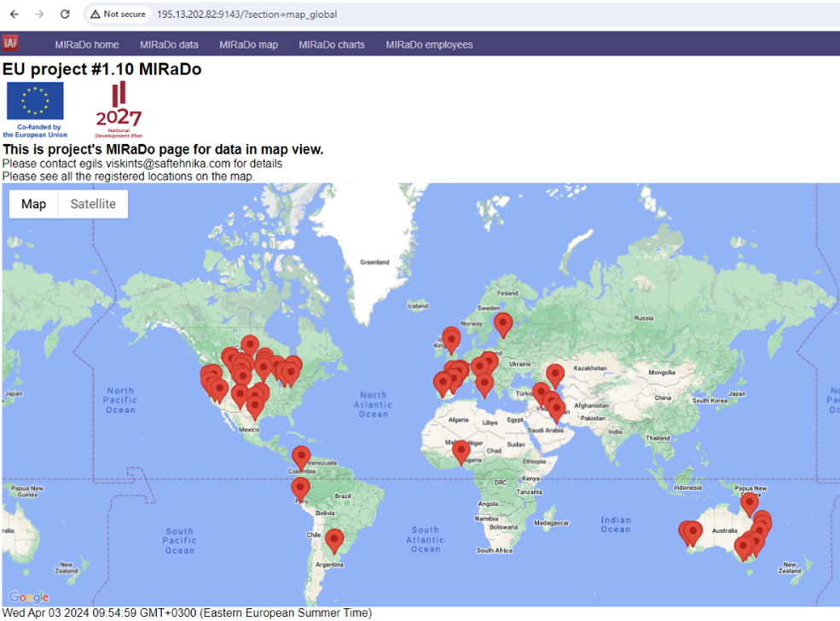Viewport: 840px width, 621px height.
Task: Click the browser forward arrow
Action: click(39, 14)
